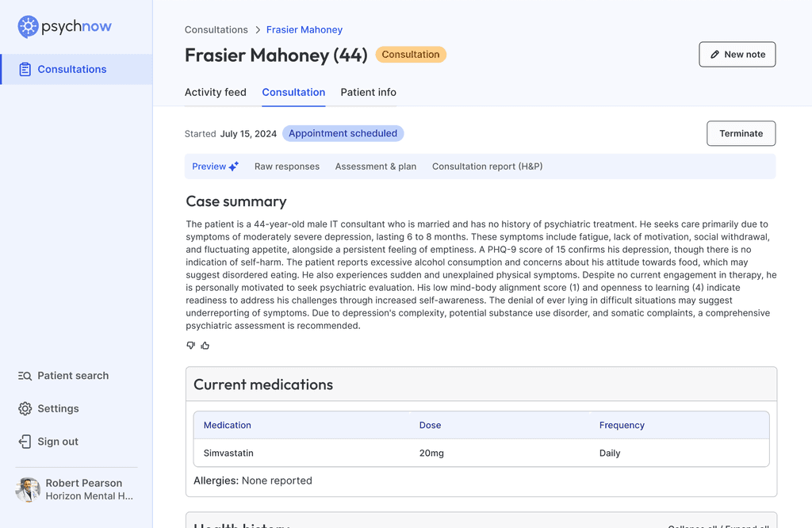Click the Frasier Mahoney breadcrumb link
812x528 pixels.
pos(304,30)
